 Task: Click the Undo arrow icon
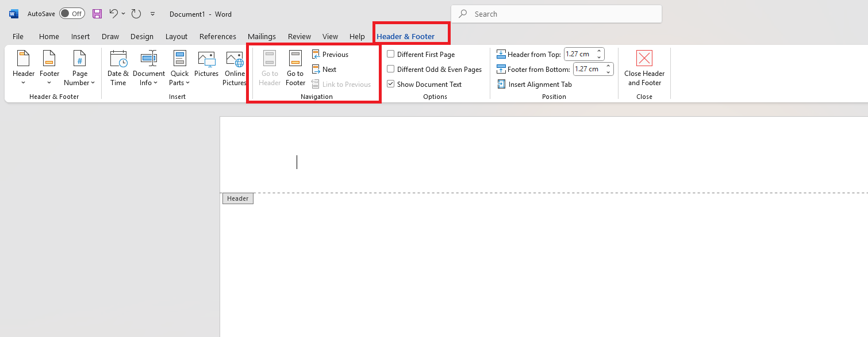(114, 14)
